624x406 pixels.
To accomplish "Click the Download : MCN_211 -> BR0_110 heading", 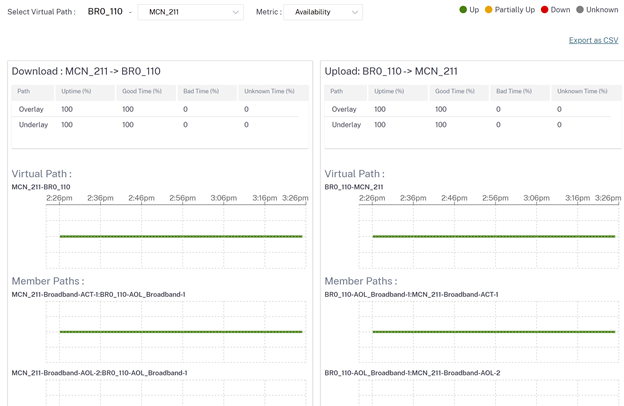I will click(x=86, y=71).
